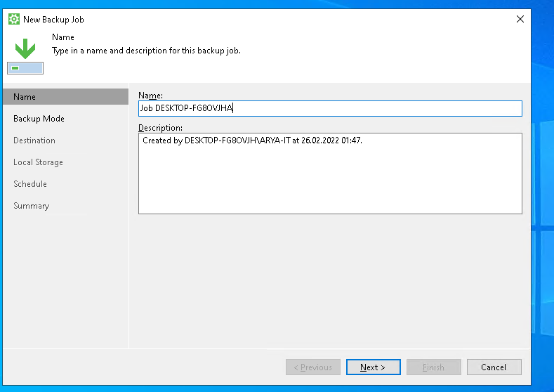Click the Description label above the text box

pyautogui.click(x=160, y=128)
